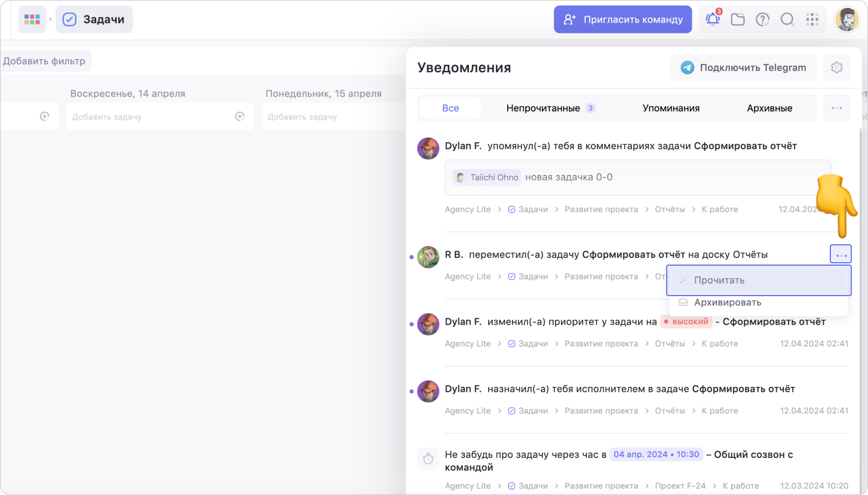Open the notifications bell icon

[713, 20]
